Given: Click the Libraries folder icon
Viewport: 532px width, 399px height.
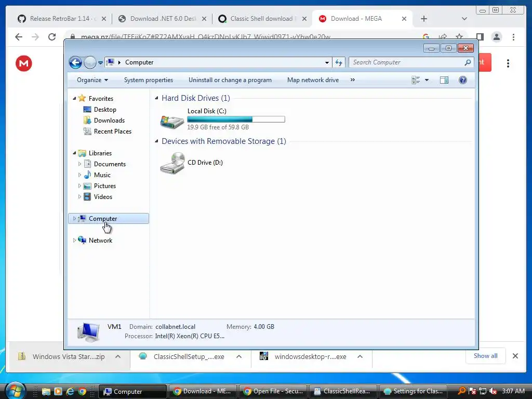Looking at the screenshot, I should (82, 153).
